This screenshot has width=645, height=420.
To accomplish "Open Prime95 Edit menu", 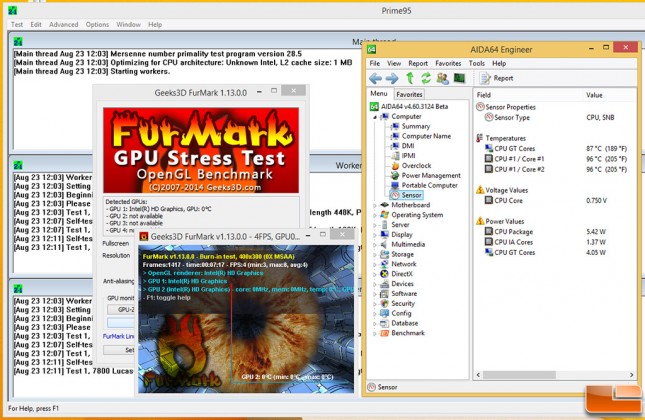I will [36, 25].
